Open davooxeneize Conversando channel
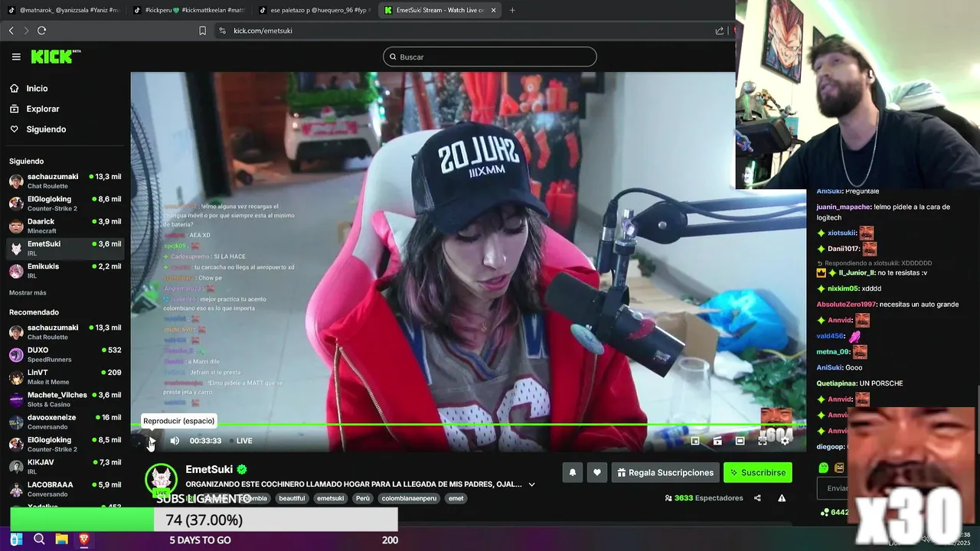 pyautogui.click(x=65, y=422)
